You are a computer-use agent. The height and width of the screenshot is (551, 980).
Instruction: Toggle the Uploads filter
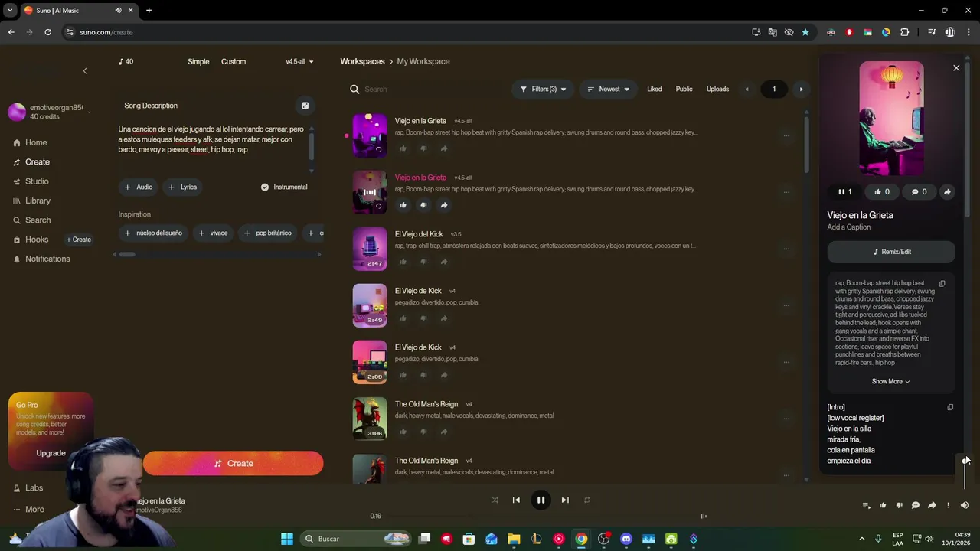coord(717,89)
